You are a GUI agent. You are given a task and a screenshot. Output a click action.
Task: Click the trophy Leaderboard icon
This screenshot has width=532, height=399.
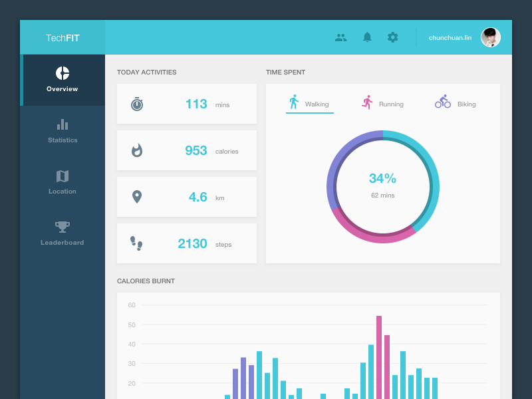[x=63, y=227]
